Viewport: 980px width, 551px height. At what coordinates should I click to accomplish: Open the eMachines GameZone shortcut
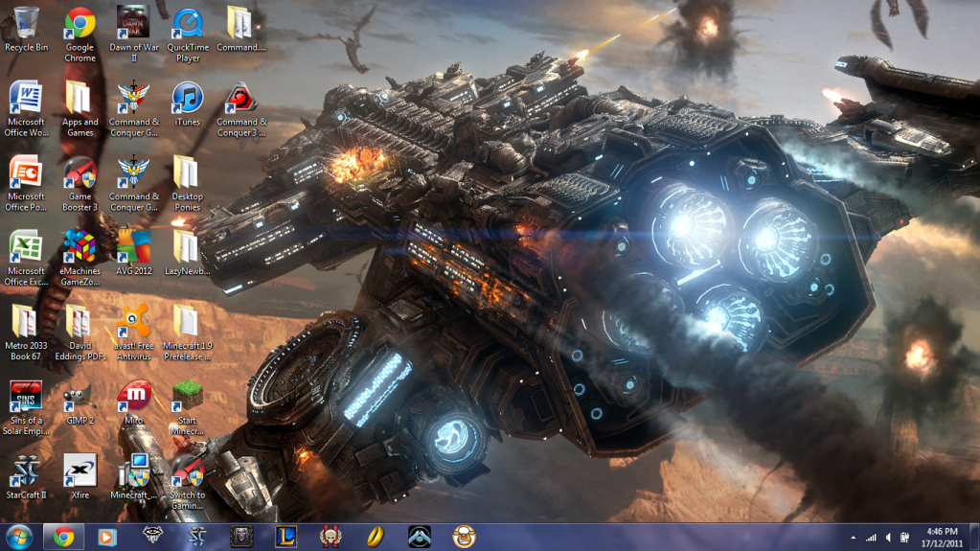(80, 258)
